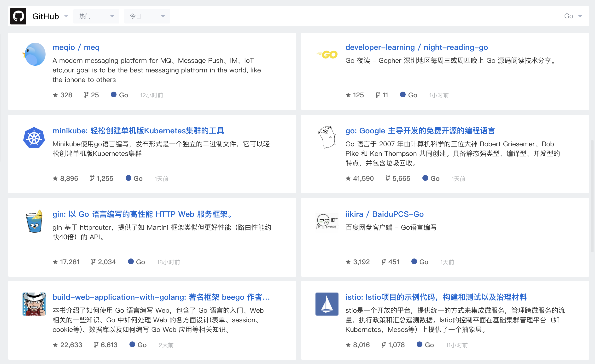Click the iikira meme face avatar
This screenshot has width=595, height=364.
coord(327,221)
